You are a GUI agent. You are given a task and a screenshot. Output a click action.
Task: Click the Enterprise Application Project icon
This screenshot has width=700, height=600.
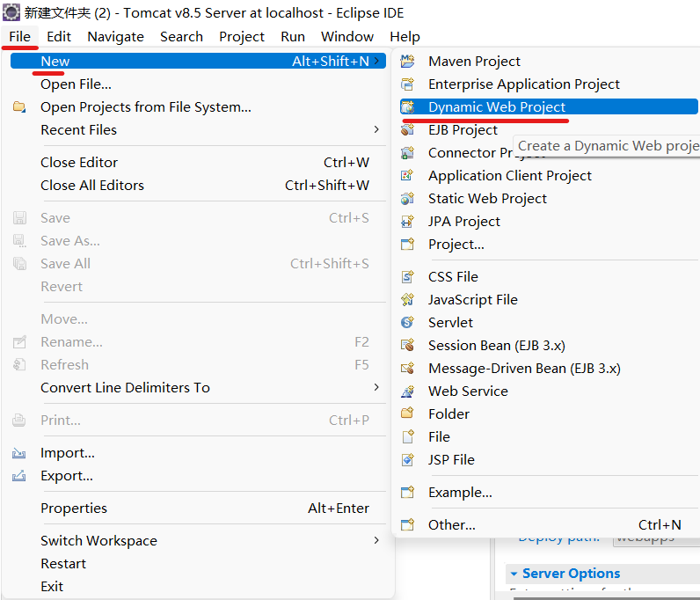pos(407,84)
